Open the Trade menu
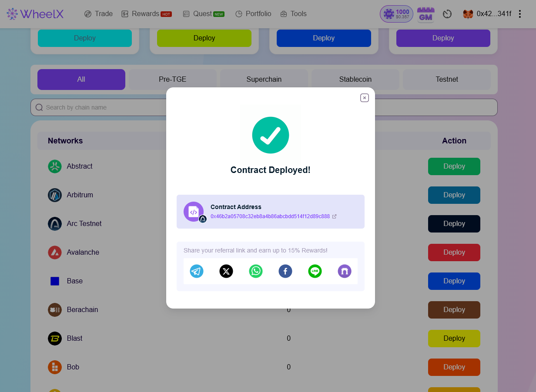 (98, 14)
